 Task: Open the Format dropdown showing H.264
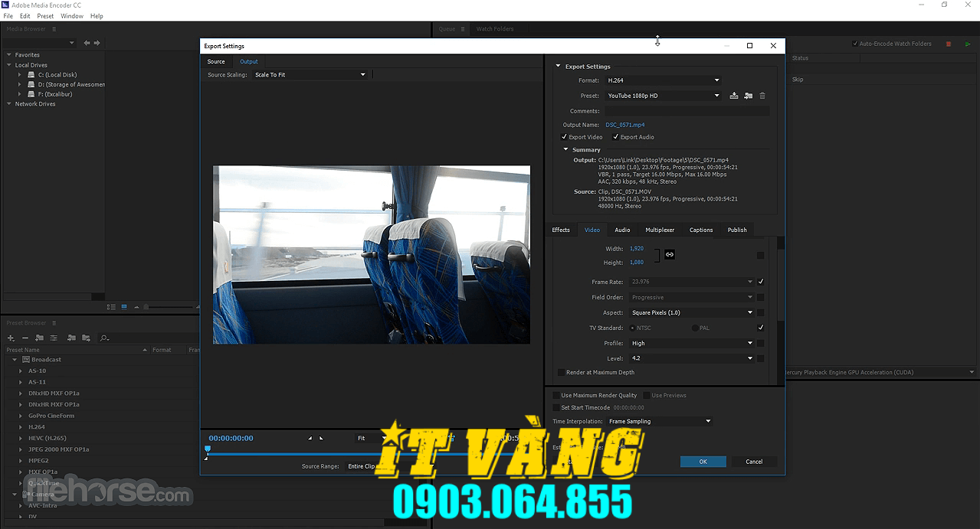[x=663, y=80]
